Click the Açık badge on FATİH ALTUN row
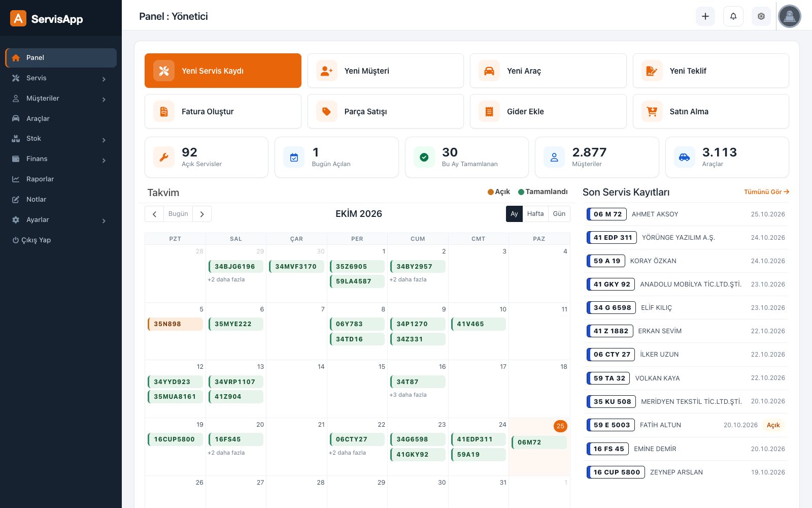Viewport: 812px width, 508px height. (773, 425)
